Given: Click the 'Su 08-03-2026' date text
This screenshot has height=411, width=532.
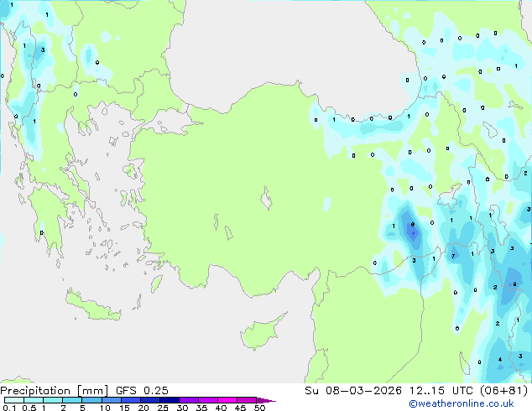Looking at the screenshot, I should [353, 391].
